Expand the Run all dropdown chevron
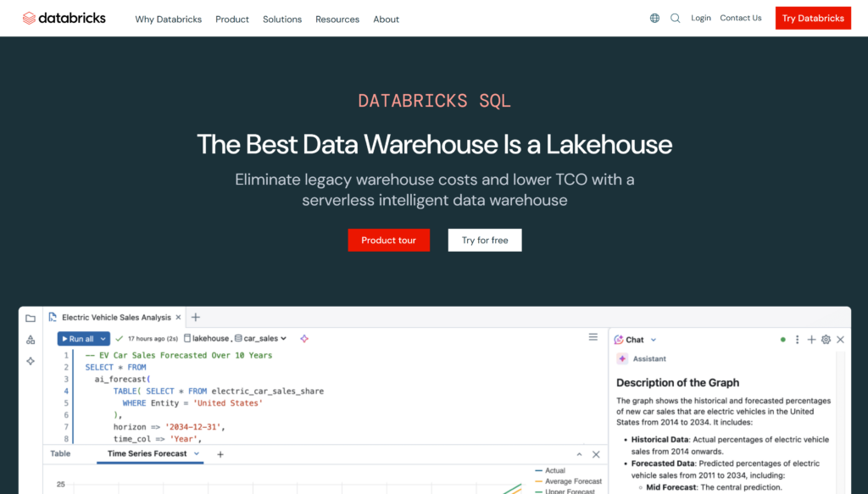This screenshot has width=868, height=494. [x=102, y=338]
